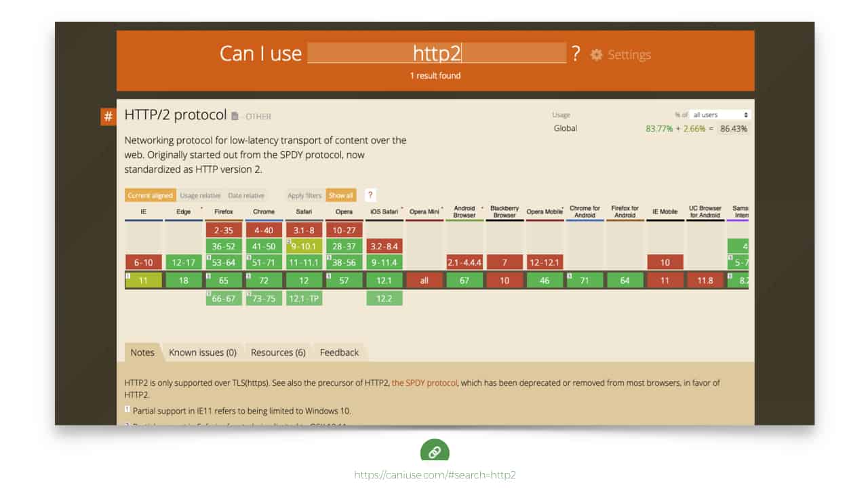Switch to Date relative view

point(246,195)
